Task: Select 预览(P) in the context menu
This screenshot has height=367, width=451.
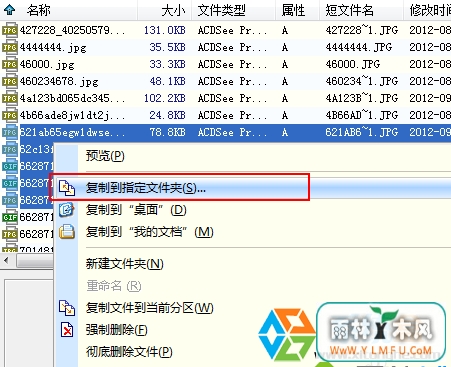Action: pyautogui.click(x=105, y=155)
